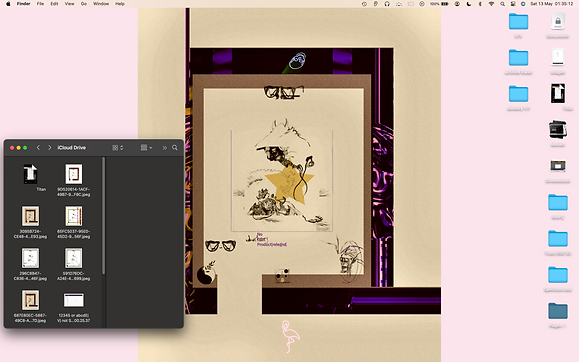This screenshot has width=579, height=362.
Task: Open the group-by dropdown in Finder toolbar
Action: 146,148
